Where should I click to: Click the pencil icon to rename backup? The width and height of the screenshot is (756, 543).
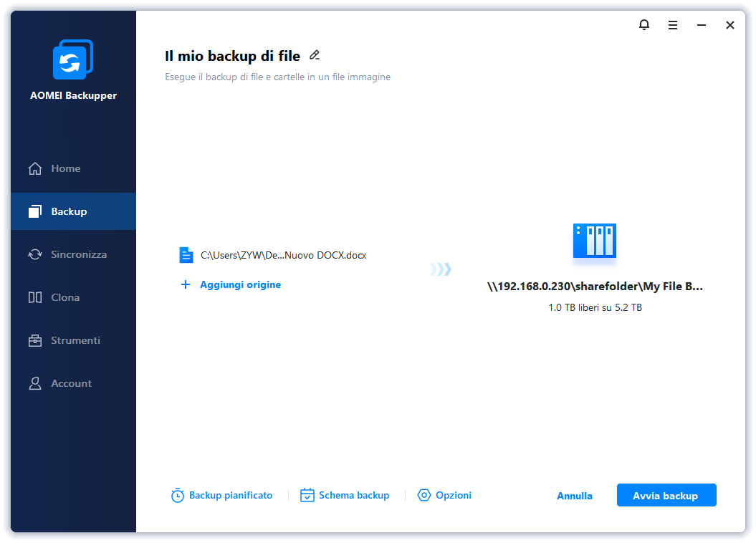point(315,55)
